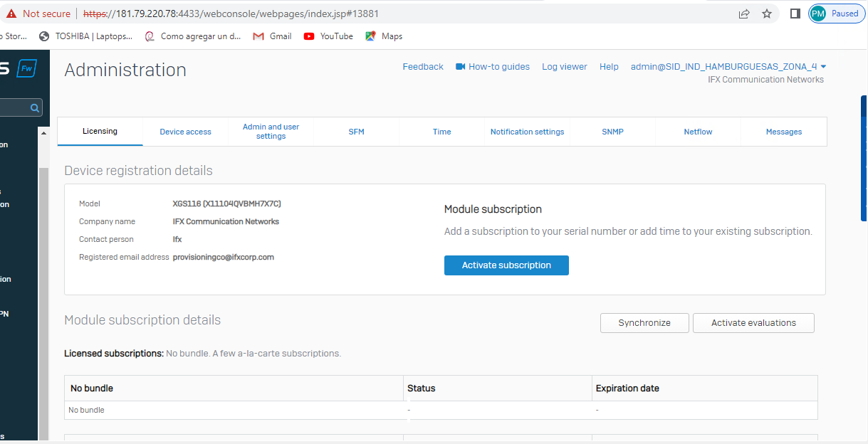Screen dimensions: 868x444
Task: Click the share page icon in address bar
Action: click(x=744, y=14)
